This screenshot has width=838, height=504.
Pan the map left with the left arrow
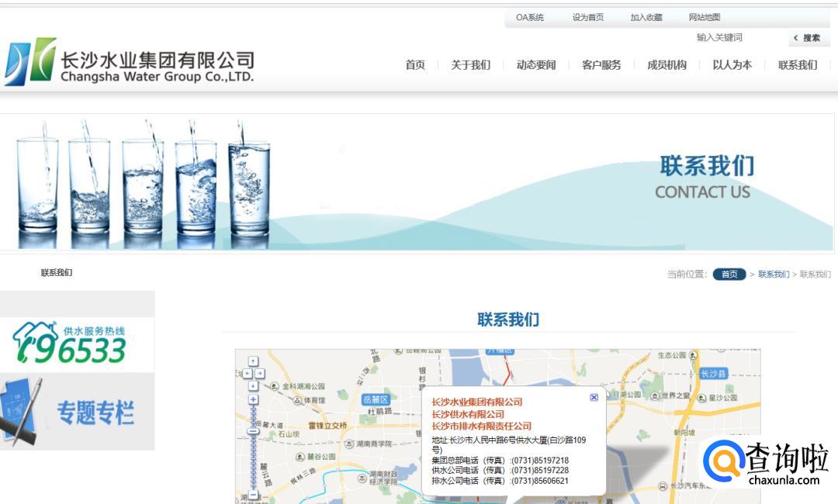(248, 373)
